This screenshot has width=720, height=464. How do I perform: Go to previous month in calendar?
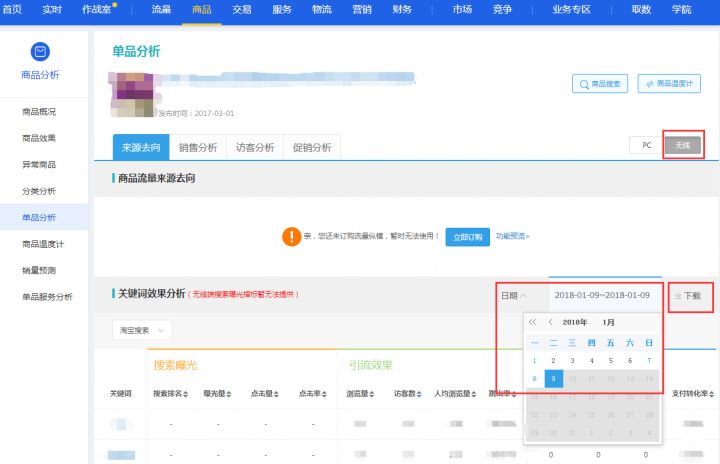coord(550,322)
